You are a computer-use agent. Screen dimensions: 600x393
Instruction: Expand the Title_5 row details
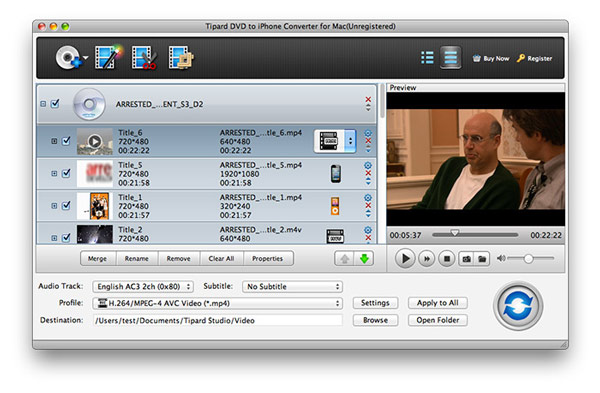point(54,173)
